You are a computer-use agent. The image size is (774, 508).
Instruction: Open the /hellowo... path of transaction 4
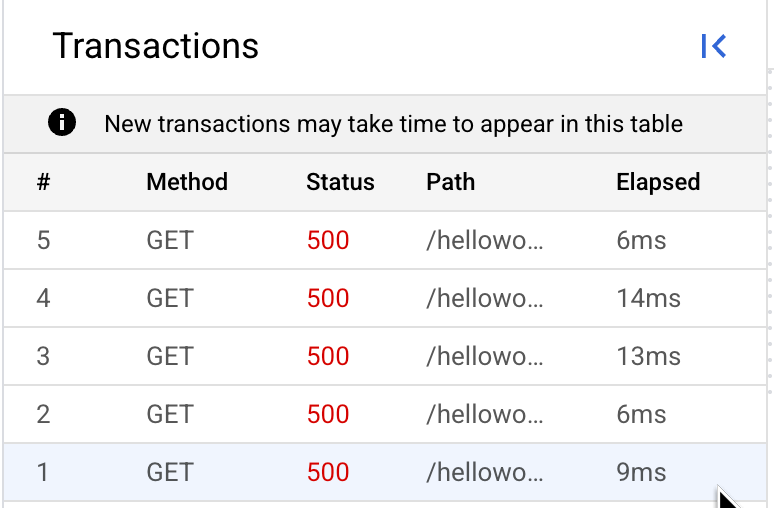click(x=485, y=298)
